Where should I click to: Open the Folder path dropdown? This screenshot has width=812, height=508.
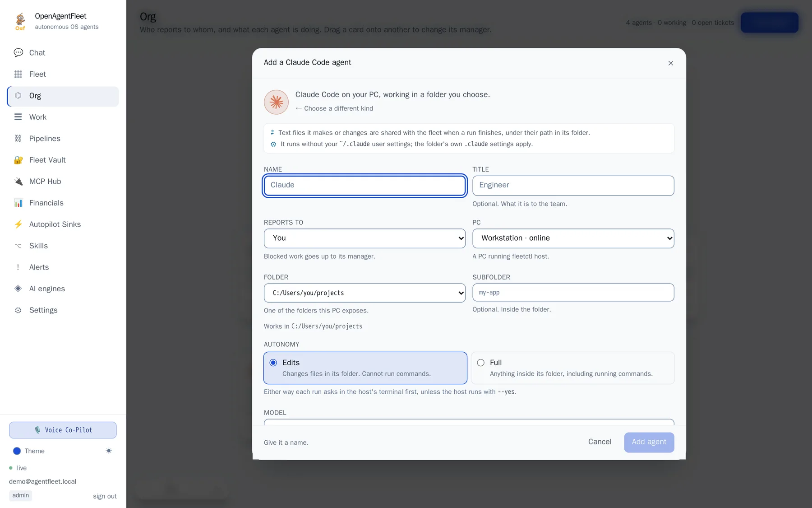point(364,293)
